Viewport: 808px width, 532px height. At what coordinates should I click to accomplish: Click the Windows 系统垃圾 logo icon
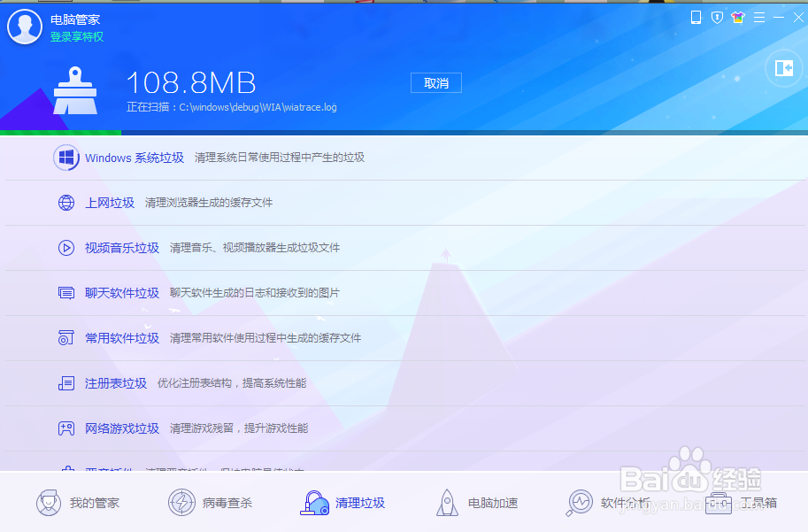[x=65, y=158]
